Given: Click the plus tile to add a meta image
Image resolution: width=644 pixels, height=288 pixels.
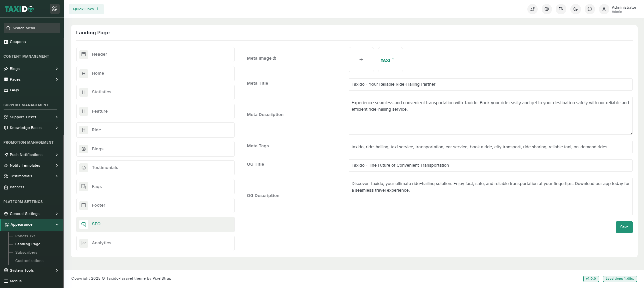Looking at the screenshot, I should (361, 60).
